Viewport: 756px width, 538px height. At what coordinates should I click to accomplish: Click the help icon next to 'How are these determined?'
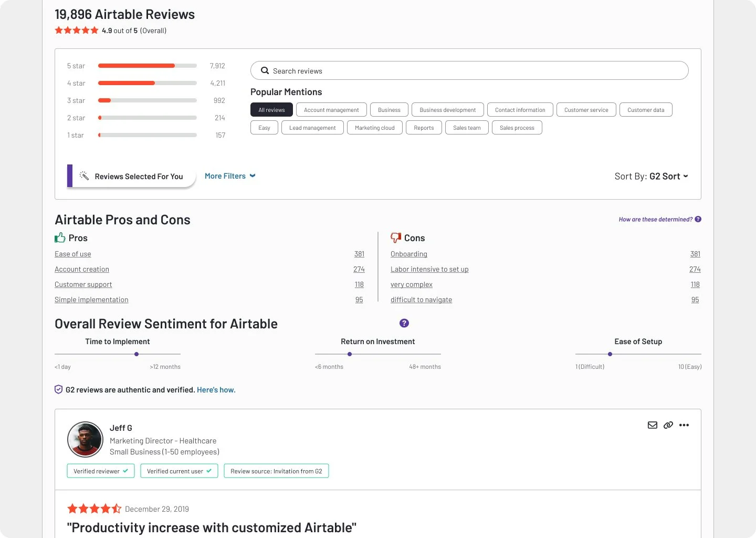pos(698,219)
